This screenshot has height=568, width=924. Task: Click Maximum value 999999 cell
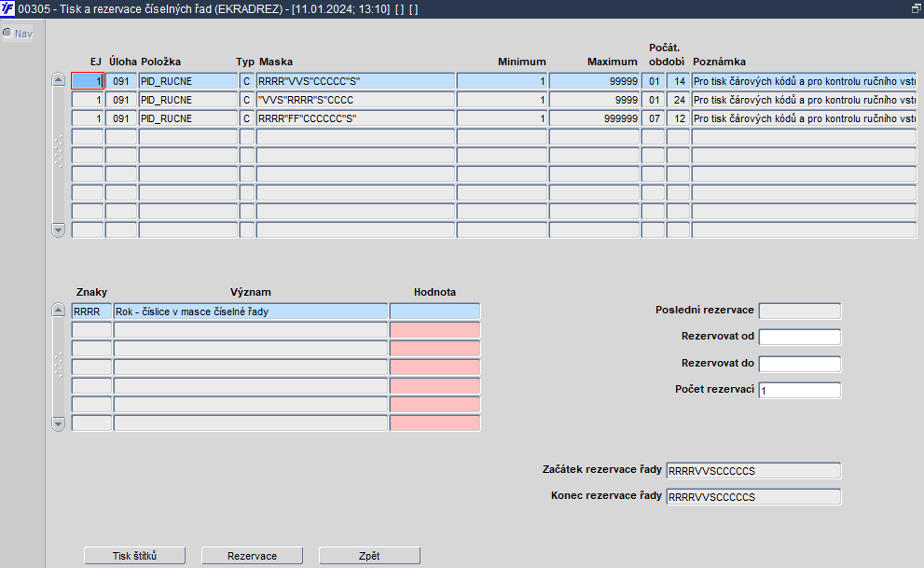594,118
